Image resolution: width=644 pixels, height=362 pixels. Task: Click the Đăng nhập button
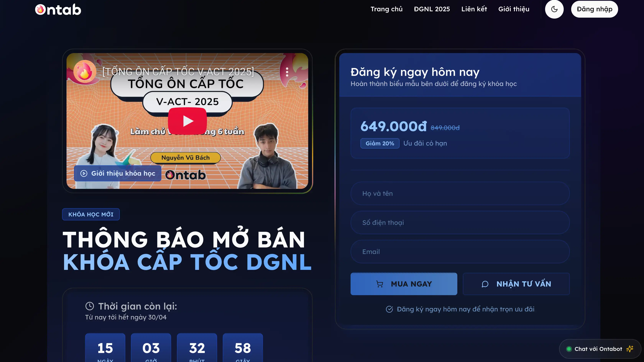tap(594, 9)
